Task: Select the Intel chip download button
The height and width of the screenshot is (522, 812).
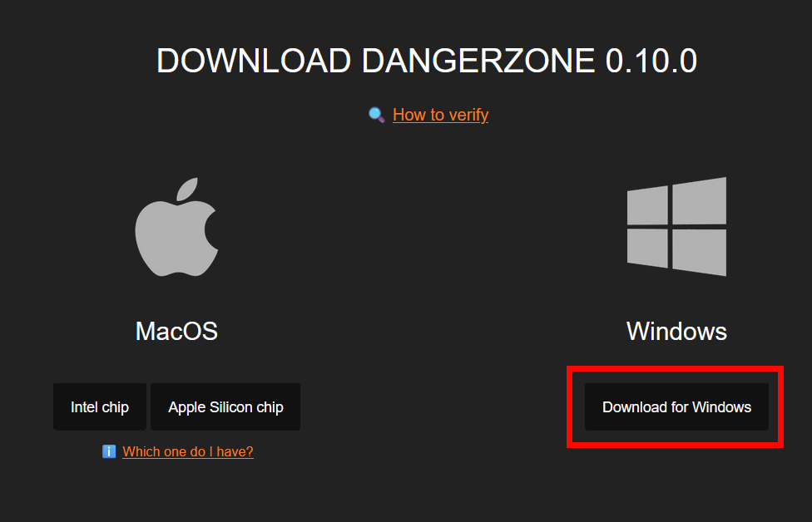Action: point(100,407)
